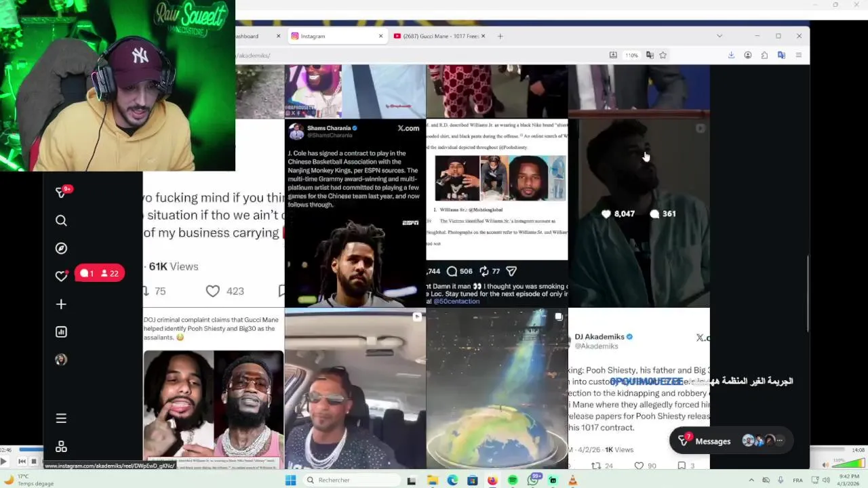Open Instagram search in the sidebar
This screenshot has height=488, width=868.
[x=61, y=220]
